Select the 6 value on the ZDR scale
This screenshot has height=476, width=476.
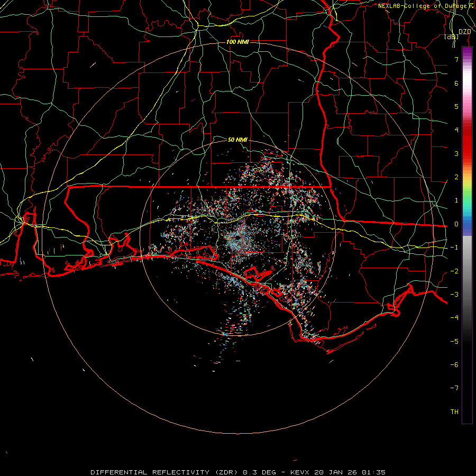[x=456, y=83]
